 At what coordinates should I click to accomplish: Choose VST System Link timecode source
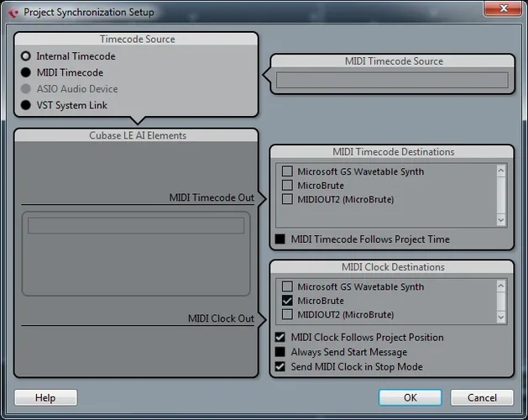coord(26,105)
